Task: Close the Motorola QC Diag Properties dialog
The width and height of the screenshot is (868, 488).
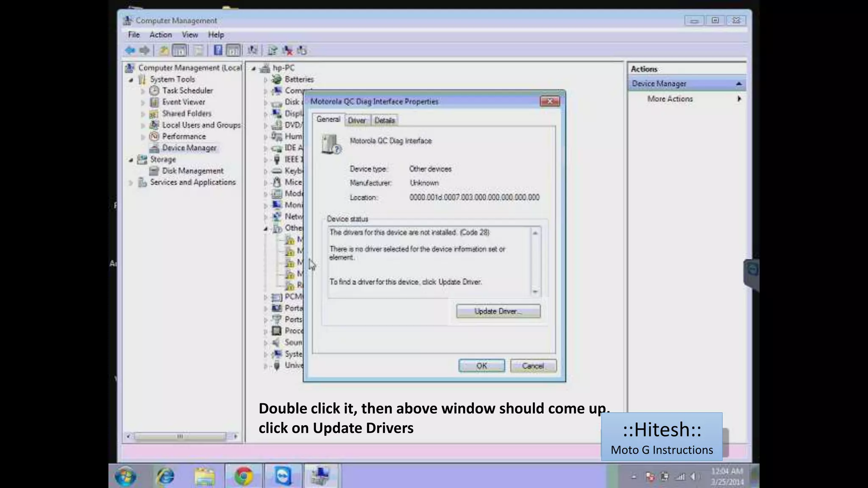Action: (550, 101)
